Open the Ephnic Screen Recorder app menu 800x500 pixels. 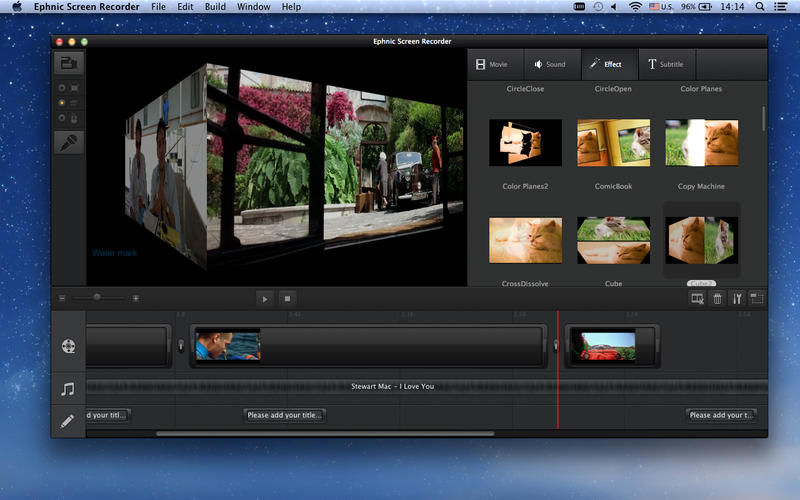(x=86, y=7)
